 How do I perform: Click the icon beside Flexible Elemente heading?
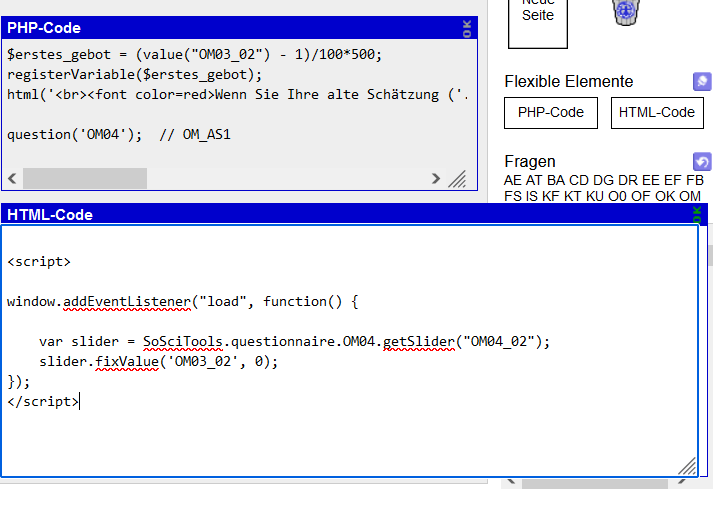[702, 81]
